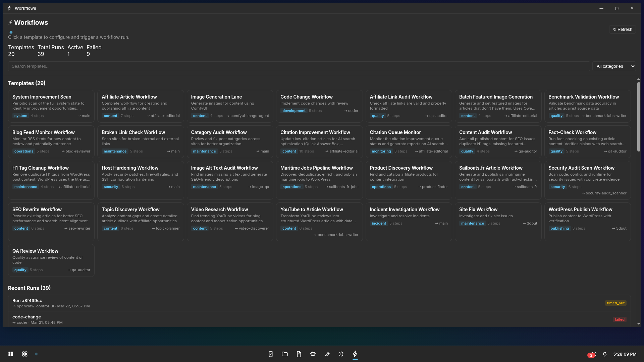Screen dimensions: 644x362
Task: Open the All categories dropdown
Action: pyautogui.click(x=614, y=66)
